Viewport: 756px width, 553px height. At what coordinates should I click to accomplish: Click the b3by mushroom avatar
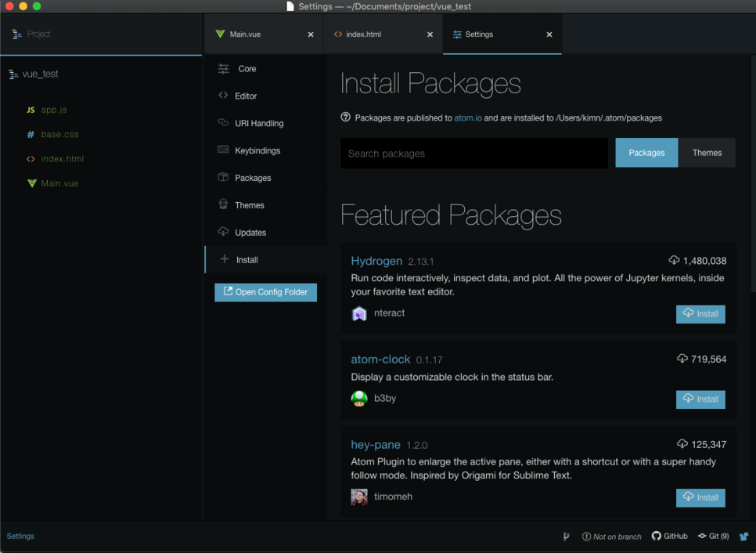click(x=359, y=399)
